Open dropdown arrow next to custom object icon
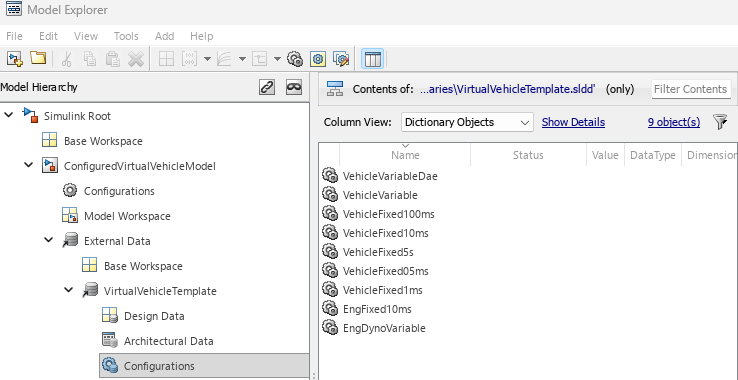The image size is (738, 380). pyautogui.click(x=277, y=59)
